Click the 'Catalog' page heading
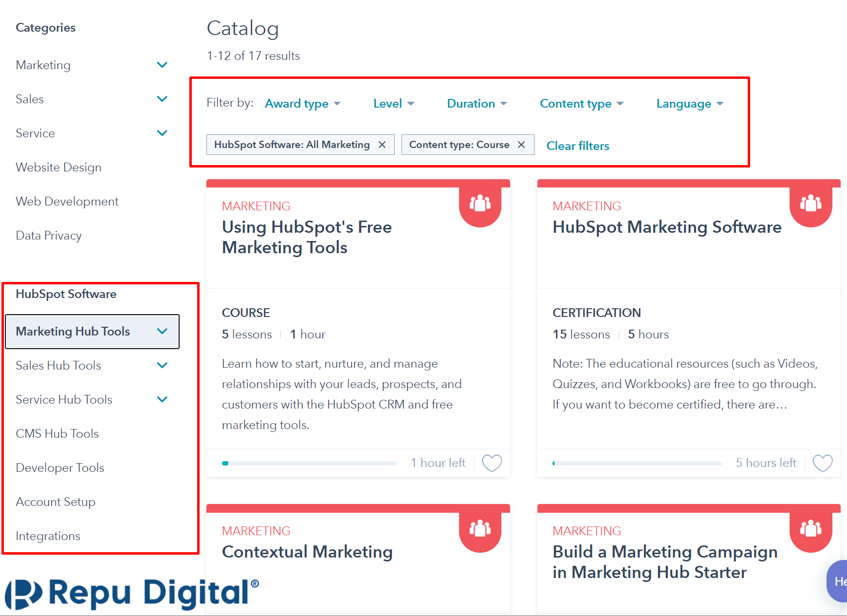Viewport: 847px width, 616px height. click(243, 28)
